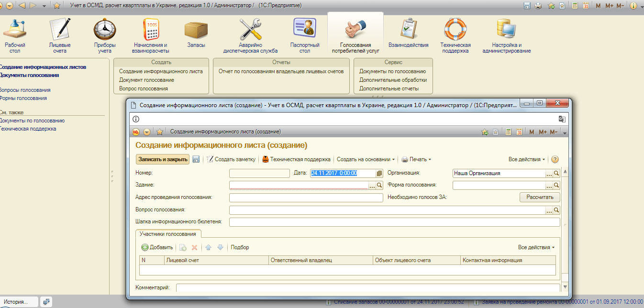
Task: Click the Рассчитать button
Action: [540, 197]
